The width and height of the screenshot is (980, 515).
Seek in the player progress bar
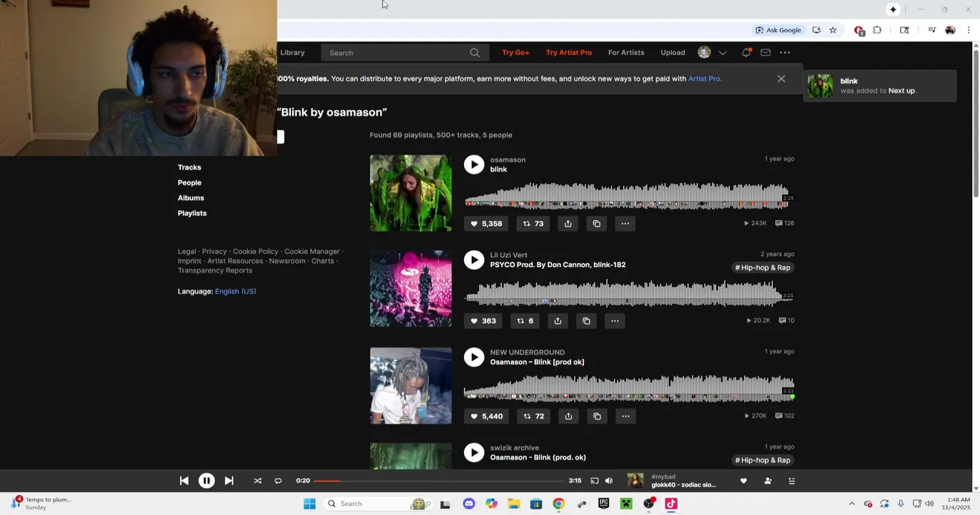click(439, 481)
